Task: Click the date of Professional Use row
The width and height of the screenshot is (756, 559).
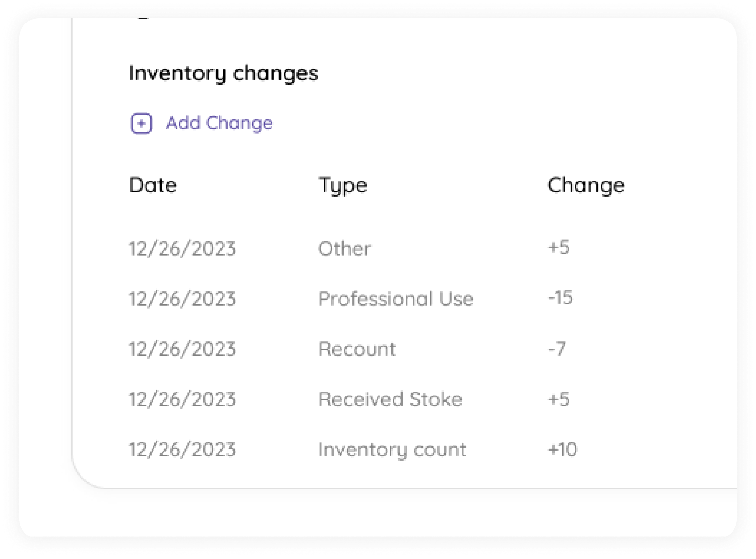Action: [182, 299]
